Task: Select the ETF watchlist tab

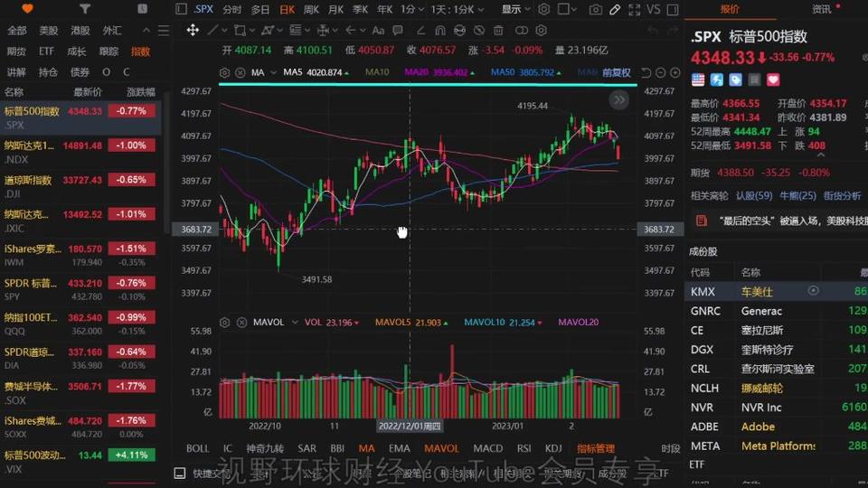Action: pyautogui.click(x=46, y=52)
